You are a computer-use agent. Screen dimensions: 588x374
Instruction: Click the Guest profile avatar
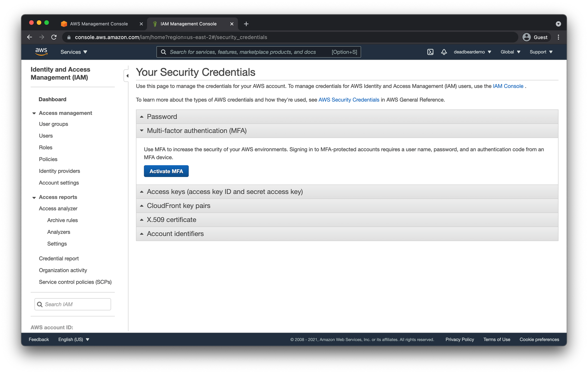(527, 37)
